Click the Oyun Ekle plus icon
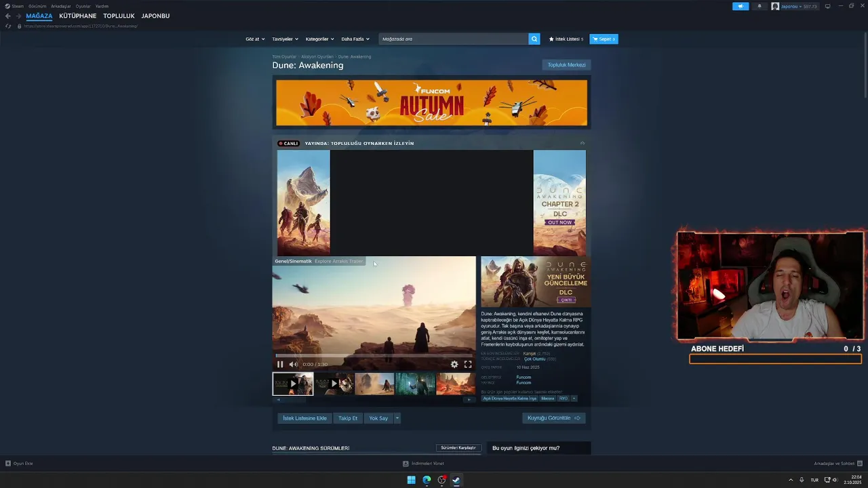The image size is (868, 488). point(8,464)
